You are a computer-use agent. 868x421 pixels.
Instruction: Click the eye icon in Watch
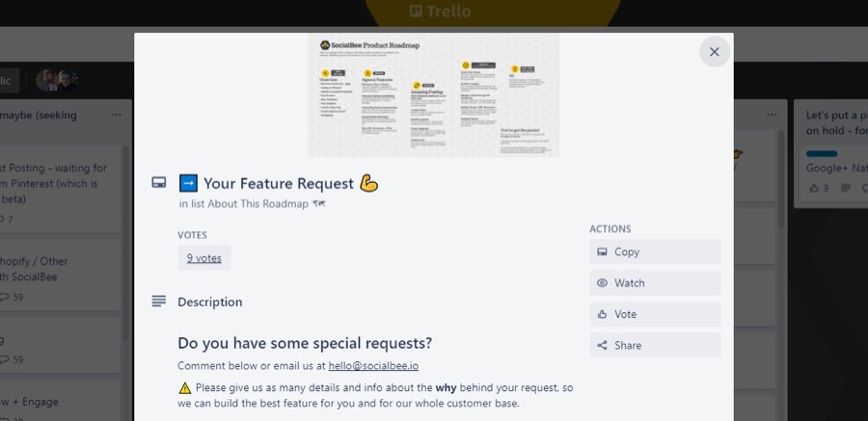[x=602, y=282]
